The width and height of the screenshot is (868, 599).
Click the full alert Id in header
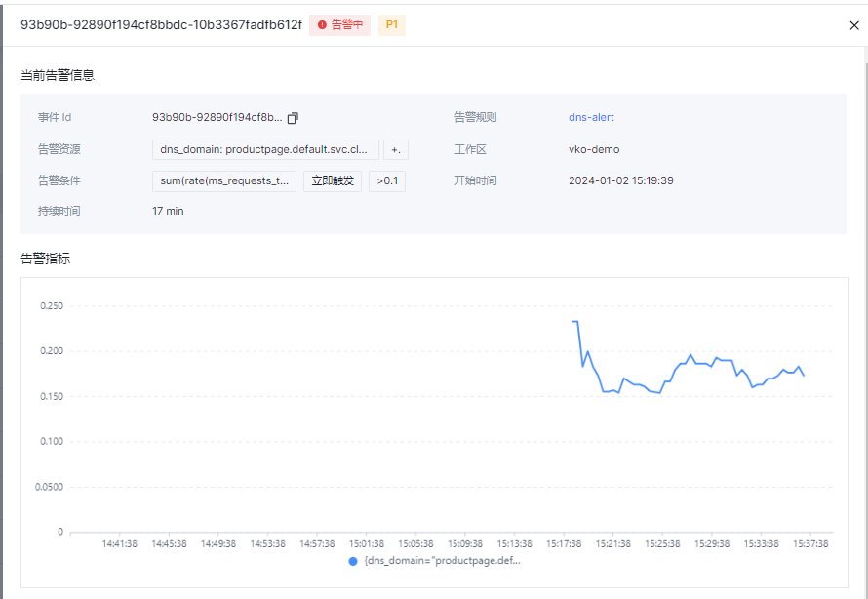click(161, 25)
